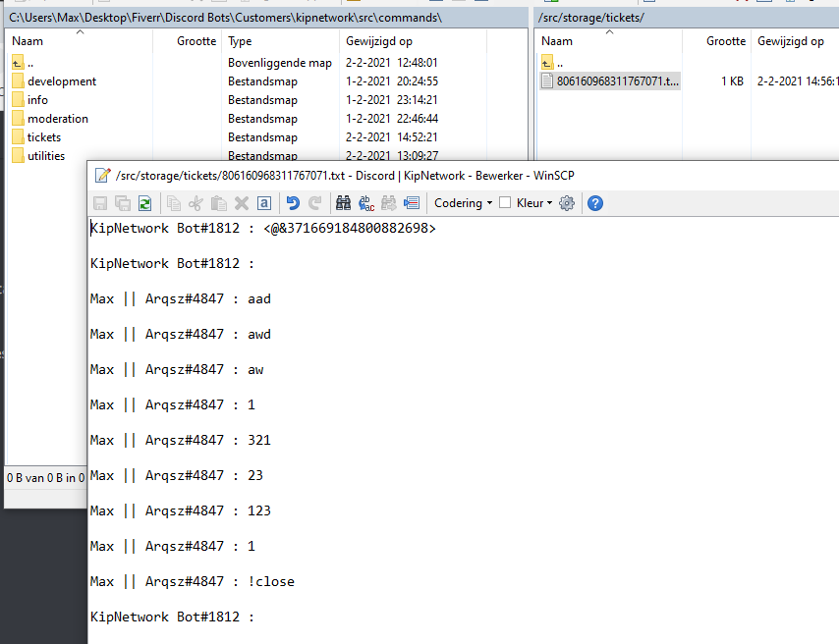
Task: Select the tickets folder in local panel
Action: coord(44,137)
